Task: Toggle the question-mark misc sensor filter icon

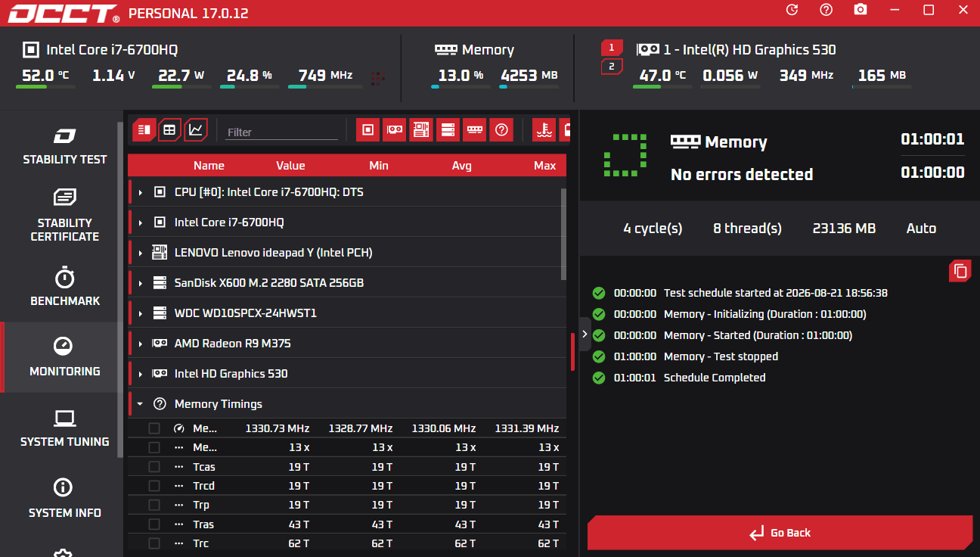Action: point(501,129)
